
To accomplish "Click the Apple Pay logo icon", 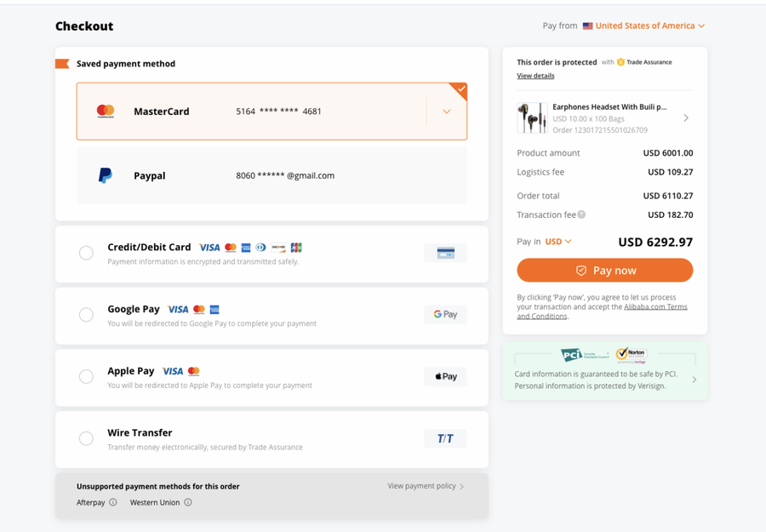I will click(445, 376).
